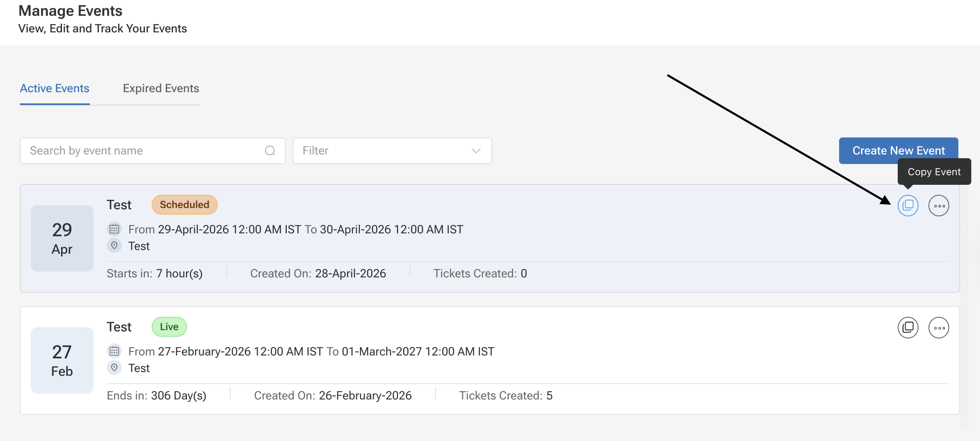The width and height of the screenshot is (980, 441).
Task: Click the text 'Ends in: 306 Day(s)'
Action: pos(157,395)
